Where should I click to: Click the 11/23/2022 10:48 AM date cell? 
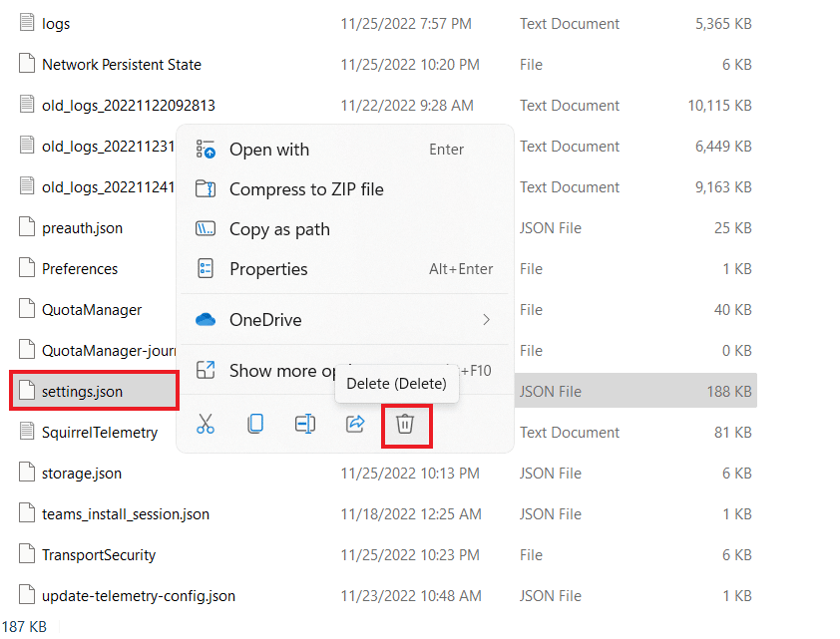(x=411, y=597)
